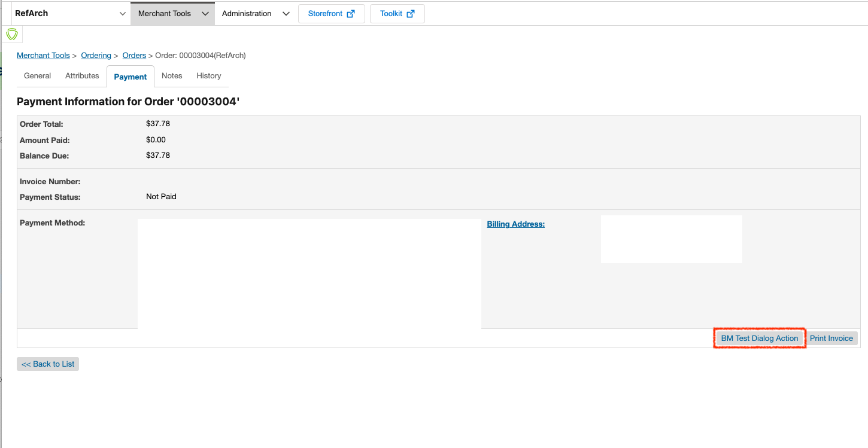Viewport: 868px width, 448px height.
Task: Switch to the History tab
Action: pyautogui.click(x=209, y=76)
